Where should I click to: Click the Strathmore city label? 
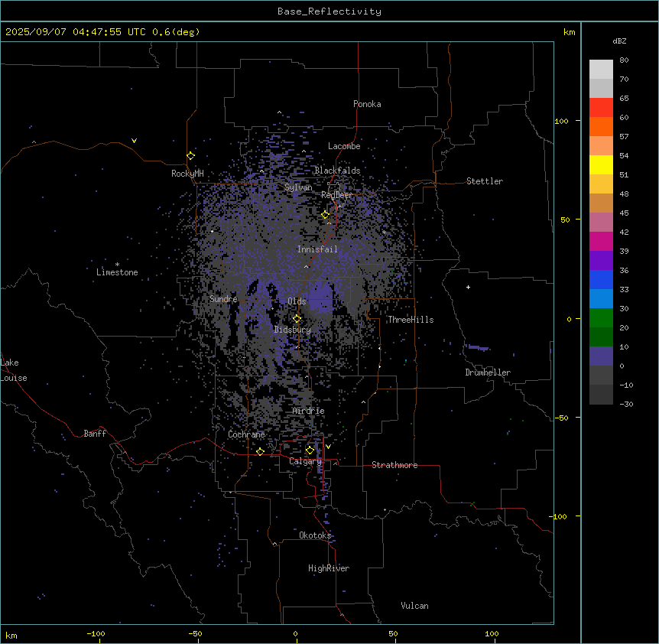394,465
